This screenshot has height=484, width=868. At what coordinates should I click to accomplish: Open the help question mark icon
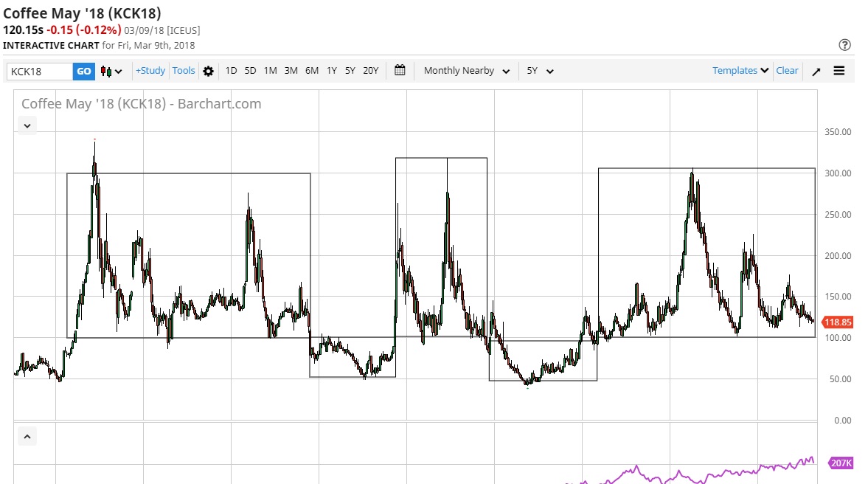844,45
